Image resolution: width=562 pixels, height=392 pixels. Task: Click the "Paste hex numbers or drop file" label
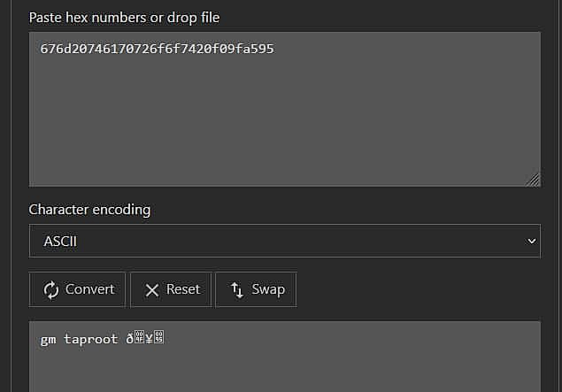pyautogui.click(x=124, y=18)
